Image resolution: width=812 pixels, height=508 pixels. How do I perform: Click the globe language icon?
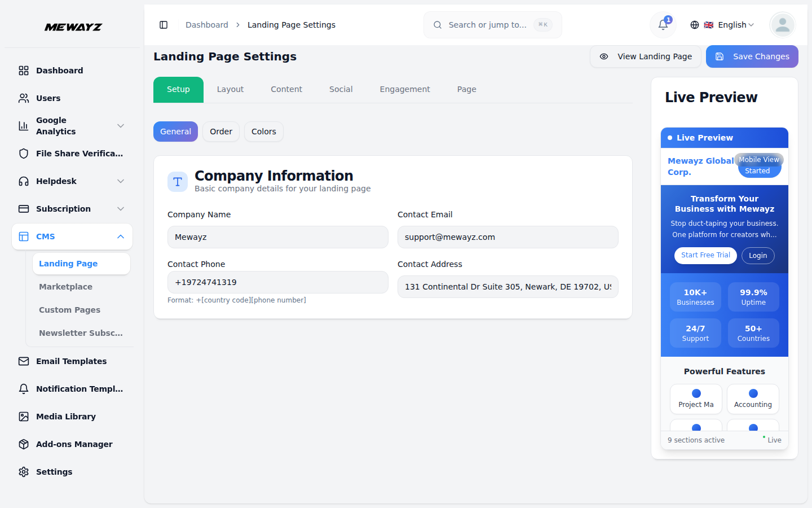coord(694,25)
